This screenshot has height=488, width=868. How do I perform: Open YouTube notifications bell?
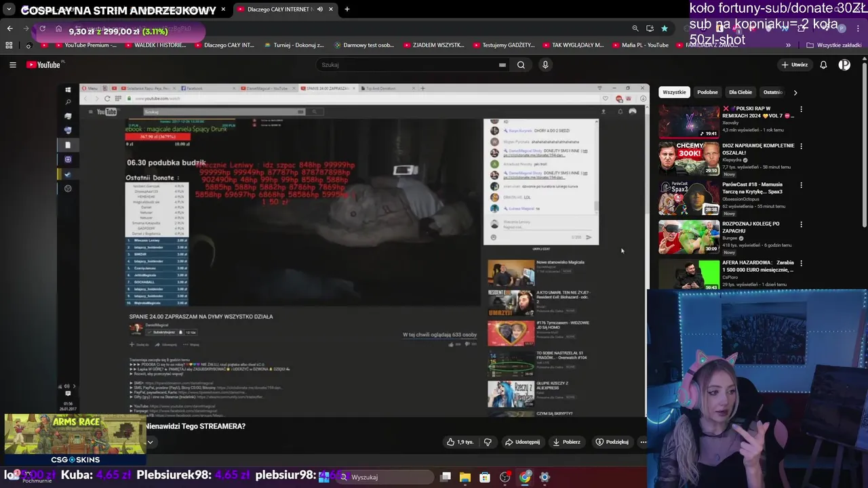tap(823, 65)
